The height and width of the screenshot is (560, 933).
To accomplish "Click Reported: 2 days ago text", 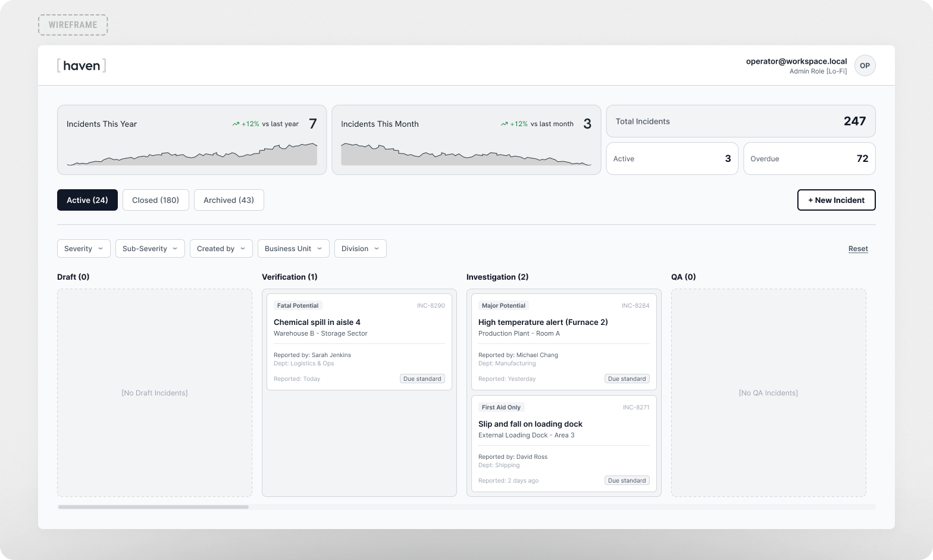I will point(509,480).
